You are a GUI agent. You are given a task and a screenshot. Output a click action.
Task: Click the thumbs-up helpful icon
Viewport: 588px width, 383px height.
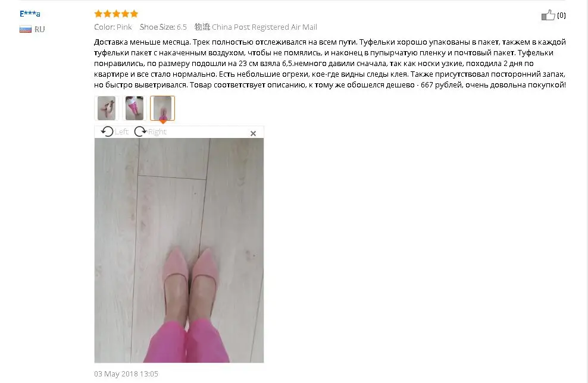pyautogui.click(x=548, y=15)
